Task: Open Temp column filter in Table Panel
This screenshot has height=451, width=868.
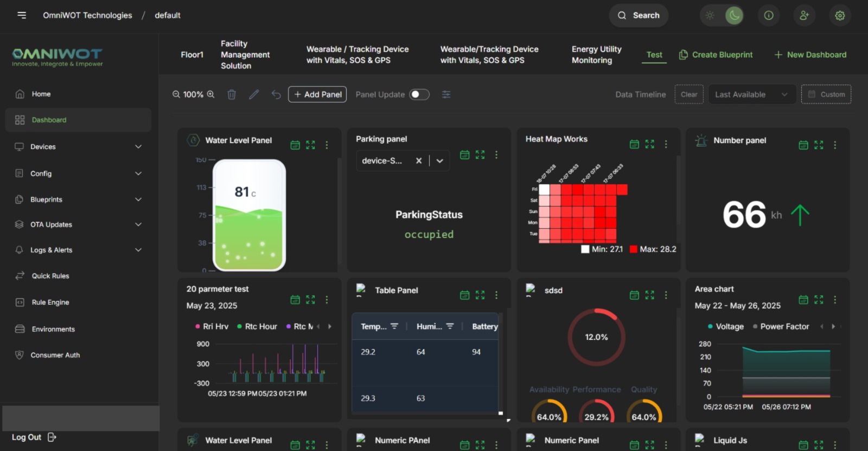Action: click(394, 326)
